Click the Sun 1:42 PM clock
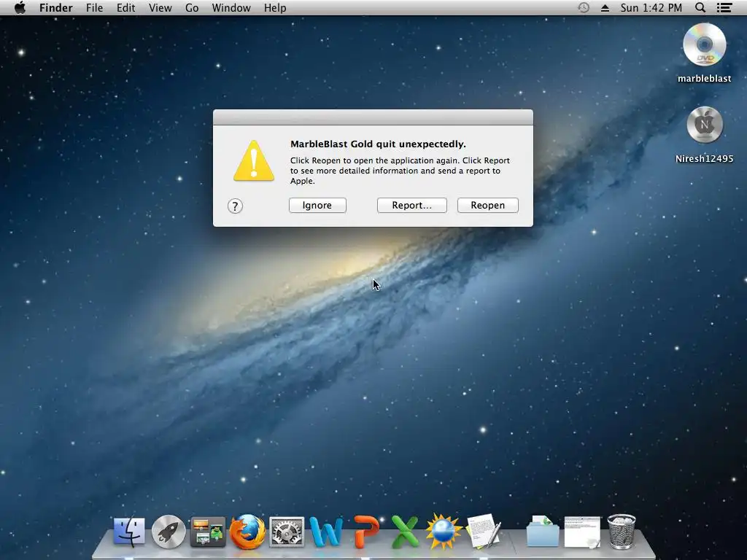747x560 pixels. coord(651,7)
